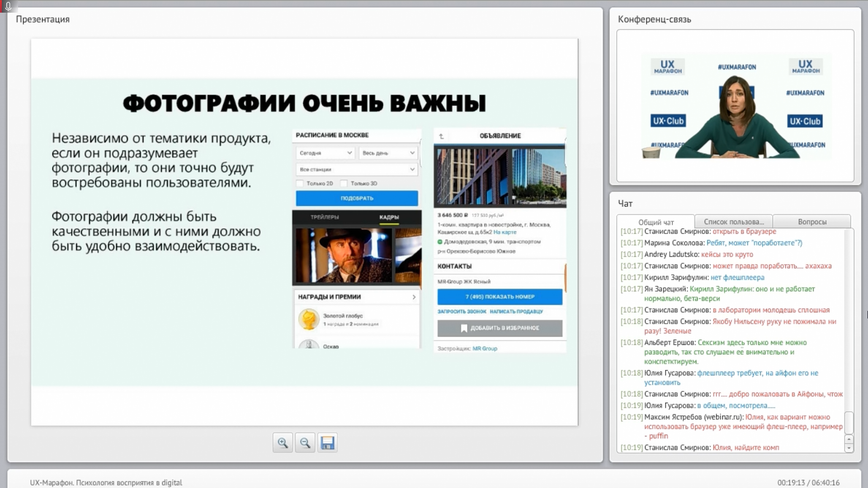Click the zoom out magnifier icon
868x488 pixels.
[305, 443]
